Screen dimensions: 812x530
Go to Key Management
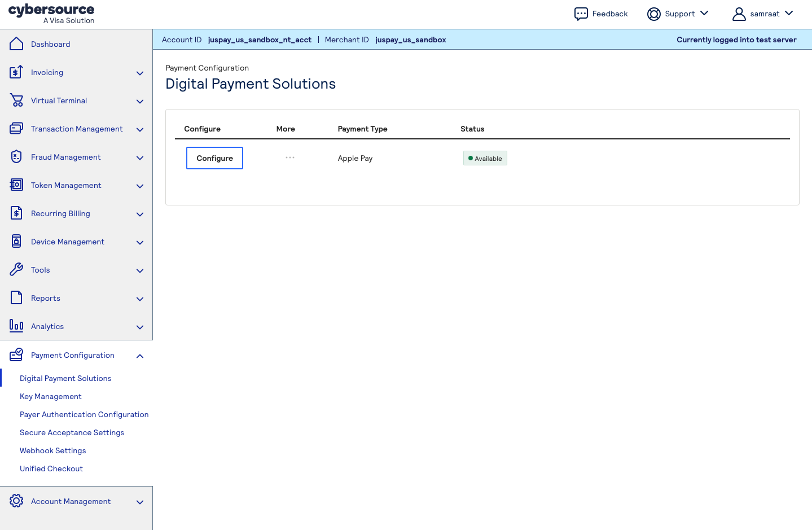pyautogui.click(x=51, y=396)
